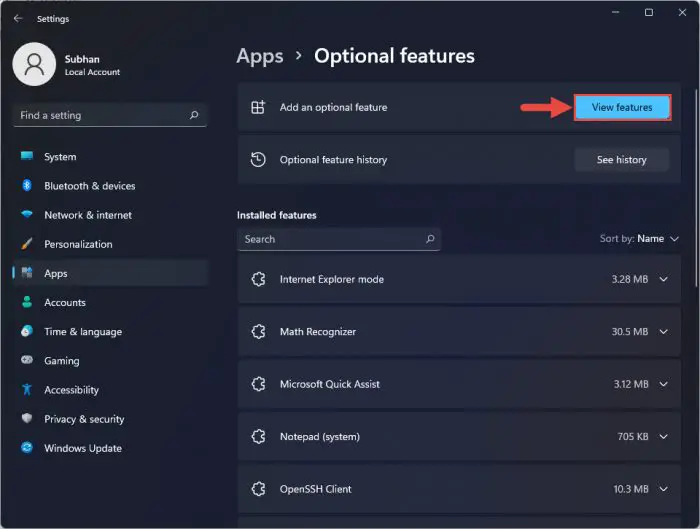This screenshot has height=529, width=700.
Task: Click the Time & language globe icon
Action: click(27, 331)
